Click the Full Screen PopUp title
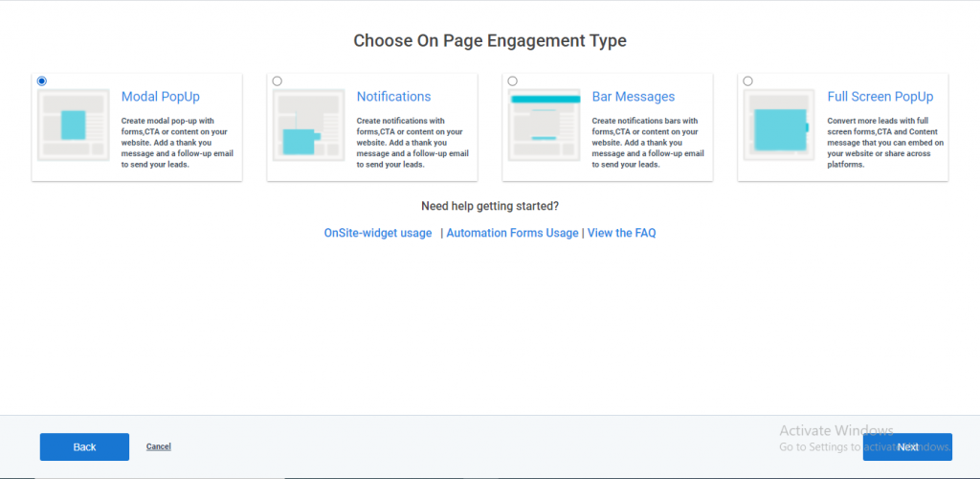The image size is (980, 479). 880,97
